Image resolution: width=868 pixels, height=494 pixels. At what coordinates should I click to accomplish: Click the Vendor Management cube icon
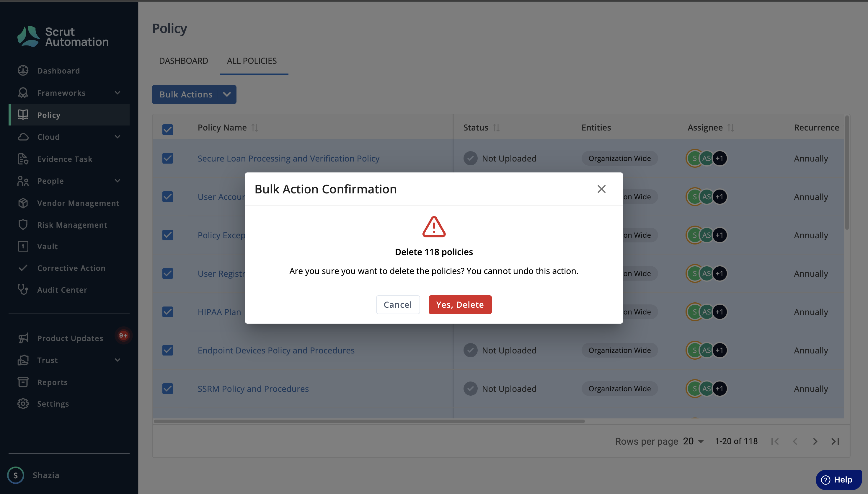tap(23, 203)
